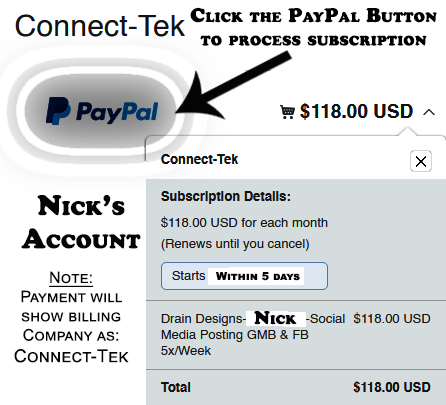
Task: Click the Nick's Account heading
Action: pyautogui.click(x=81, y=222)
